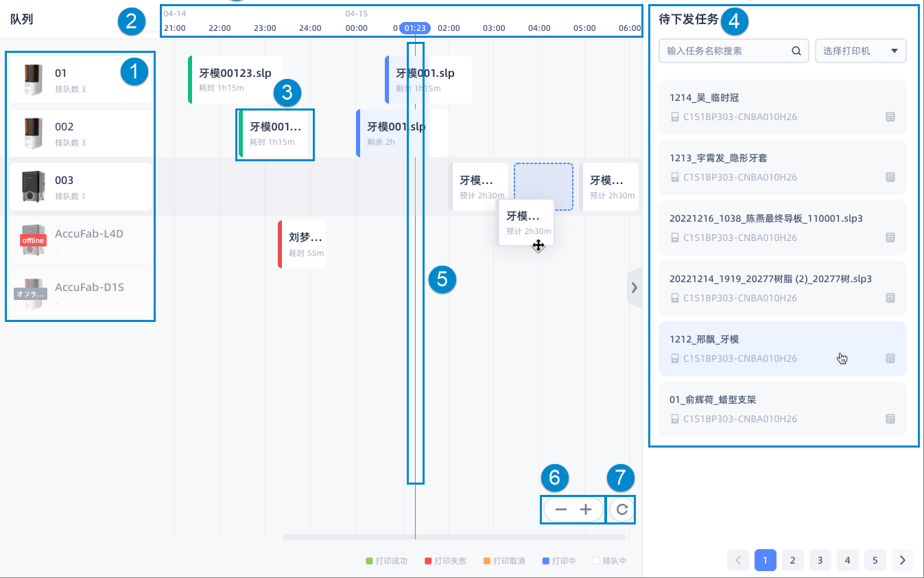The width and height of the screenshot is (924, 578).
Task: Click the search magnifier icon
Action: [x=796, y=51]
